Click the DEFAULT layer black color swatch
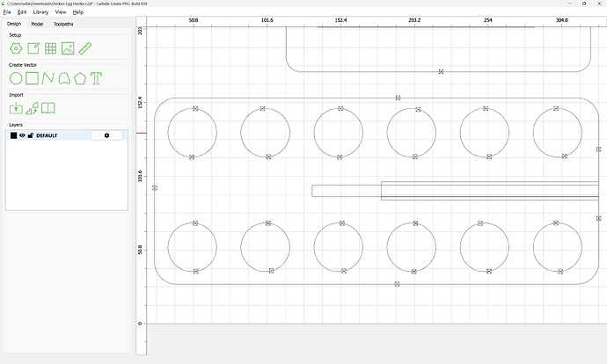Screen dimensions: 607x364 point(13,135)
